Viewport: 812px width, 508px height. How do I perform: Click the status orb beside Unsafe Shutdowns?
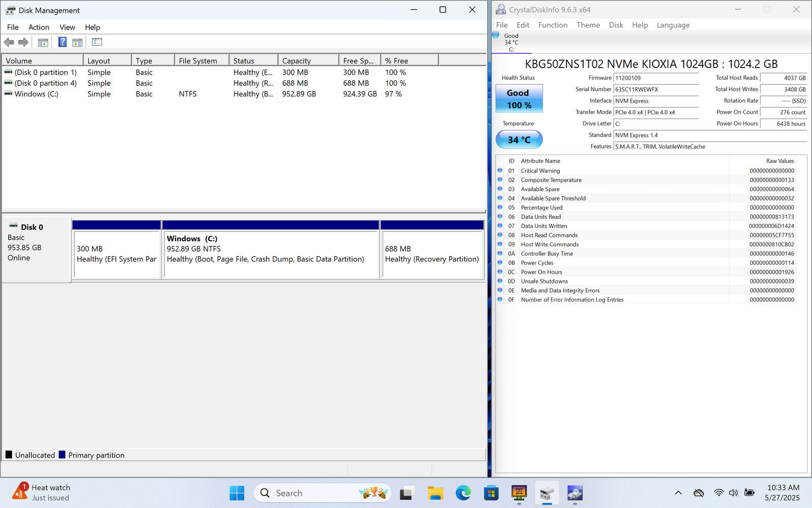coord(500,281)
